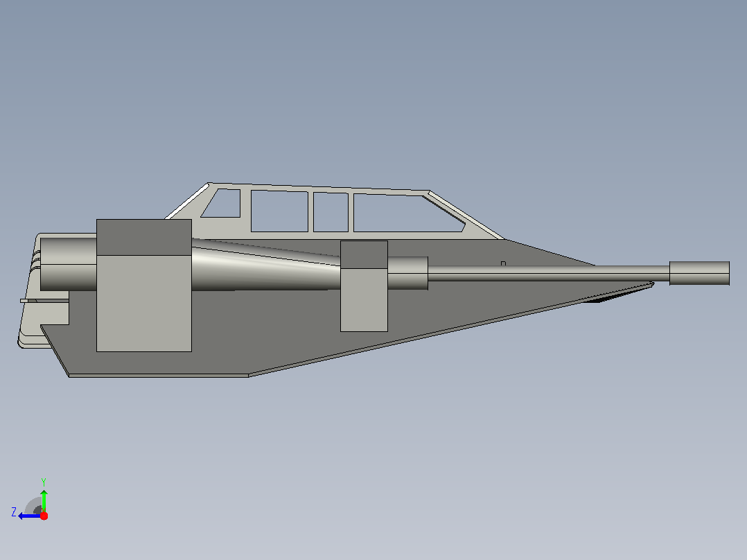Select the small notch on the upper hull
Viewport: 747px width, 560px height.
tap(503, 263)
